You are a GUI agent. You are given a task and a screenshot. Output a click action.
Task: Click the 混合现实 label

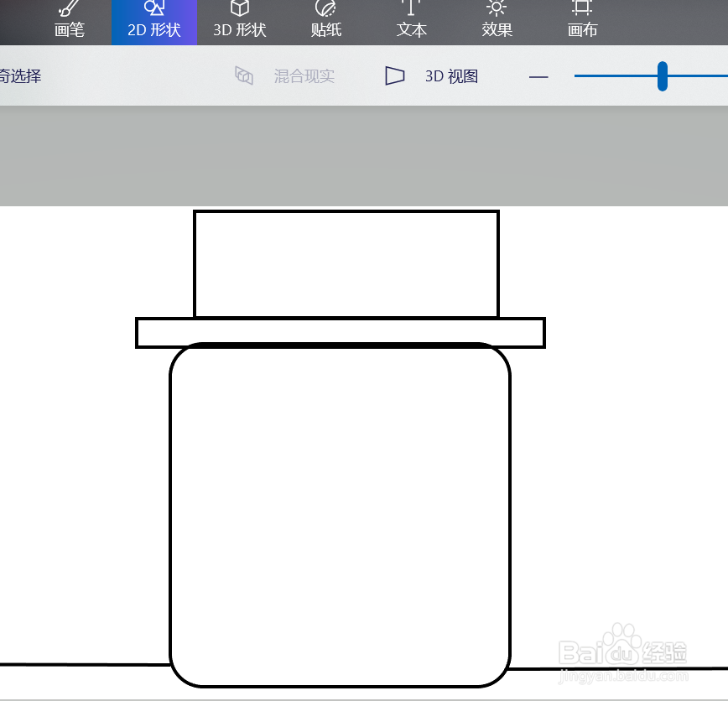304,76
